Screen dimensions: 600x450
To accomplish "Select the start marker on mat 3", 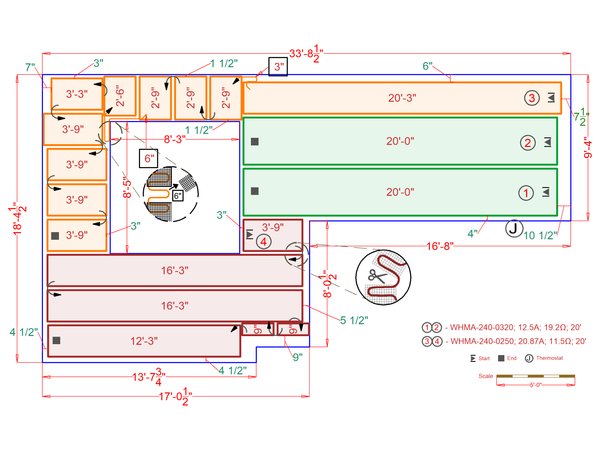I will 549,98.
